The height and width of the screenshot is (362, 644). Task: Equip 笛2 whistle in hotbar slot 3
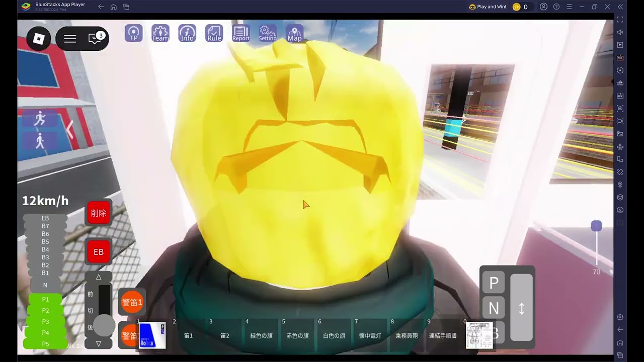tap(225, 335)
